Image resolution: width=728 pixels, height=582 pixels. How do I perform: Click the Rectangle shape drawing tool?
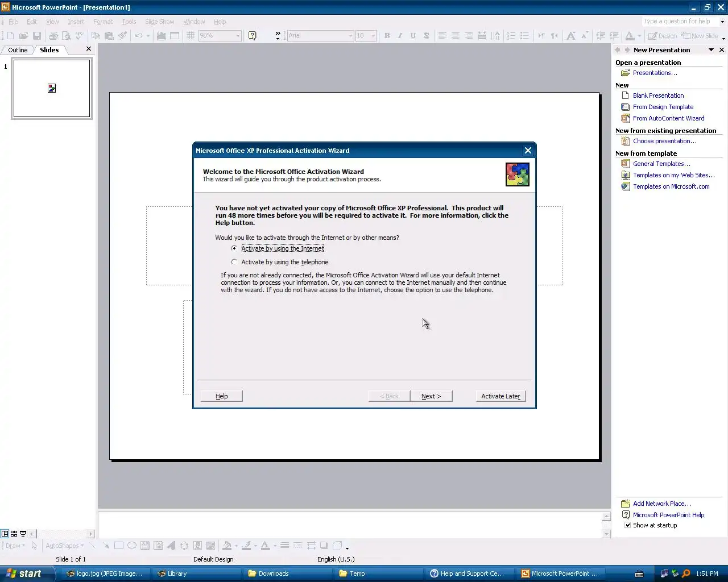[x=119, y=546]
